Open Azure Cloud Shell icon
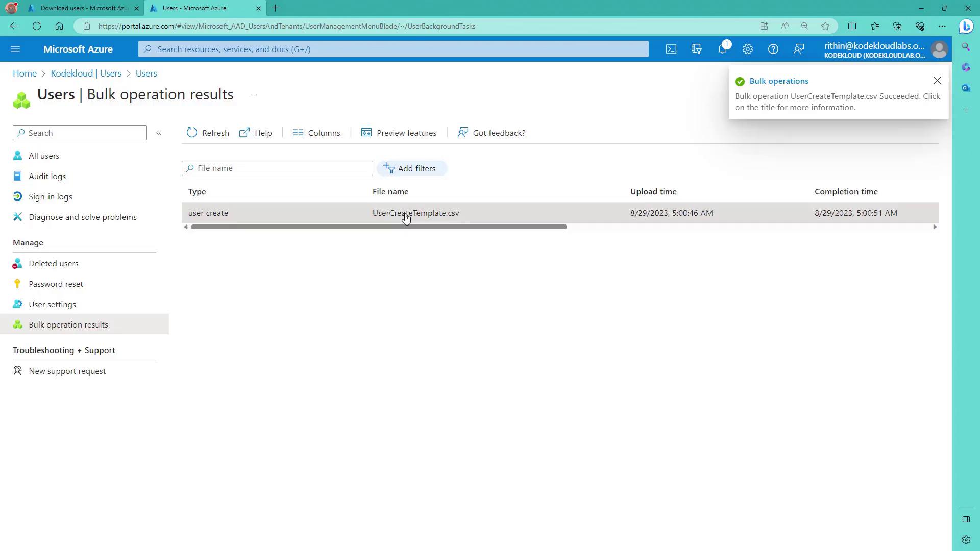The width and height of the screenshot is (980, 551). point(671,49)
